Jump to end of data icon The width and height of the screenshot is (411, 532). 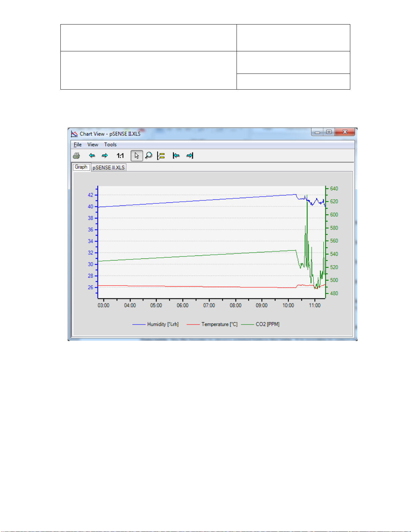(x=190, y=155)
